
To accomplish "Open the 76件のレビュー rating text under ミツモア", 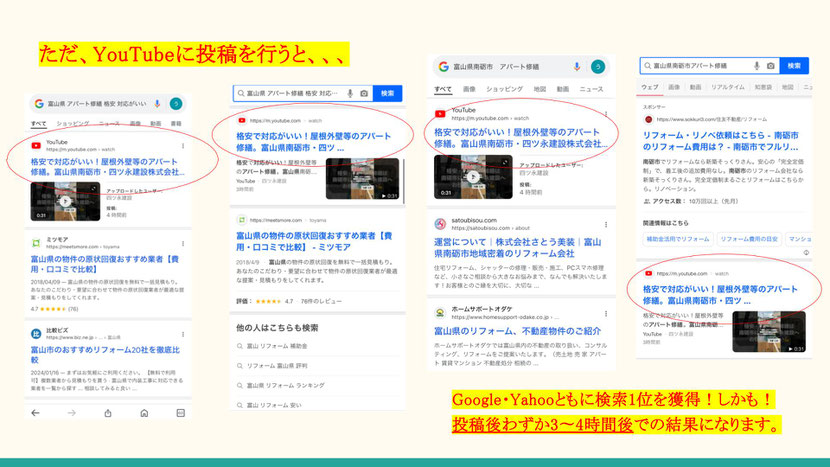I will click(321, 301).
